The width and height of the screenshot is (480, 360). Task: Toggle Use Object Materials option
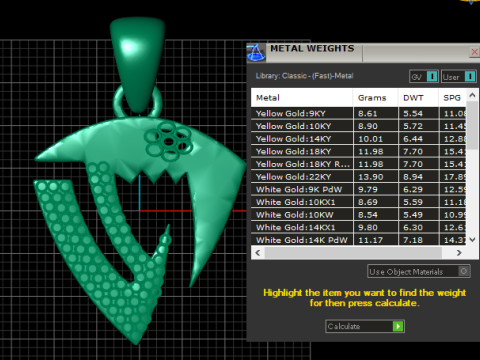(419, 271)
